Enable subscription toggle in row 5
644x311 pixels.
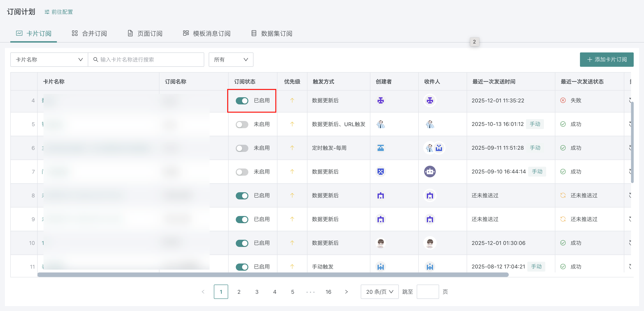pyautogui.click(x=242, y=124)
